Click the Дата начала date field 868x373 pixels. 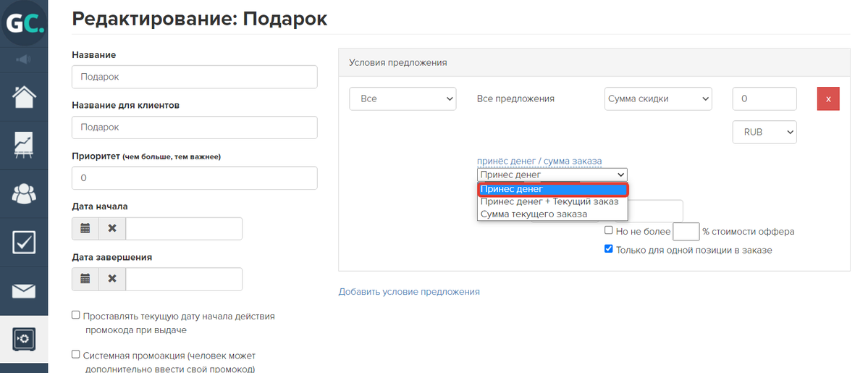pyautogui.click(x=184, y=228)
